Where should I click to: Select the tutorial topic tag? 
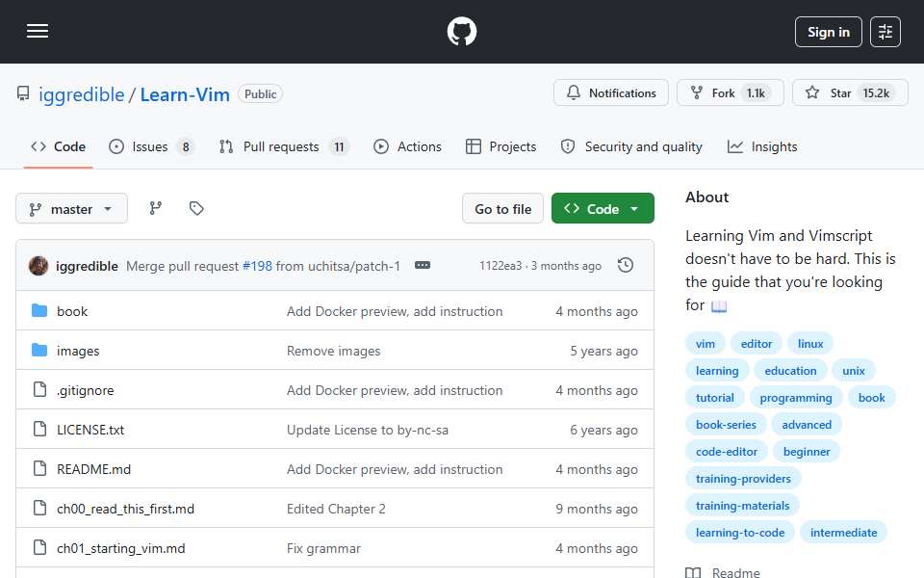tap(715, 398)
